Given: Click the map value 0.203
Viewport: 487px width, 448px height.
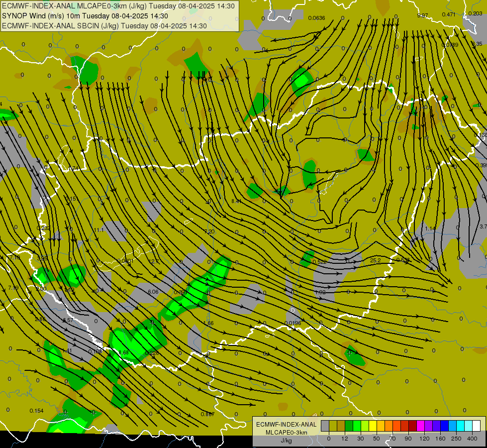Looking at the screenshot, I should coord(475,13).
